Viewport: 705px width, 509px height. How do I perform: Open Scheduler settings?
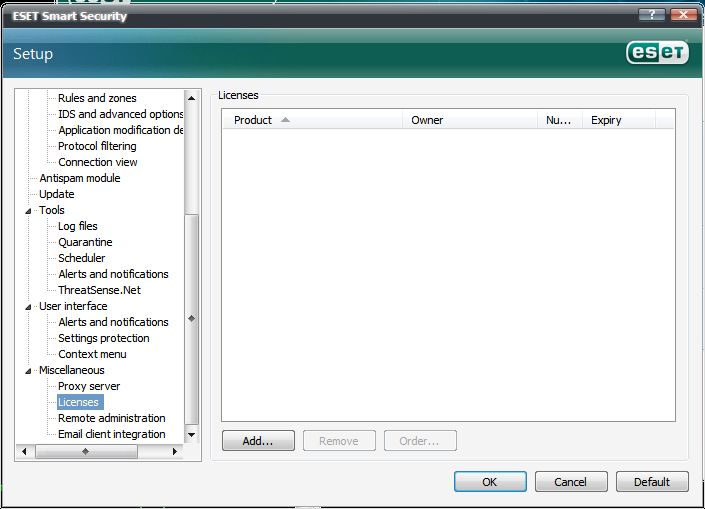click(81, 258)
